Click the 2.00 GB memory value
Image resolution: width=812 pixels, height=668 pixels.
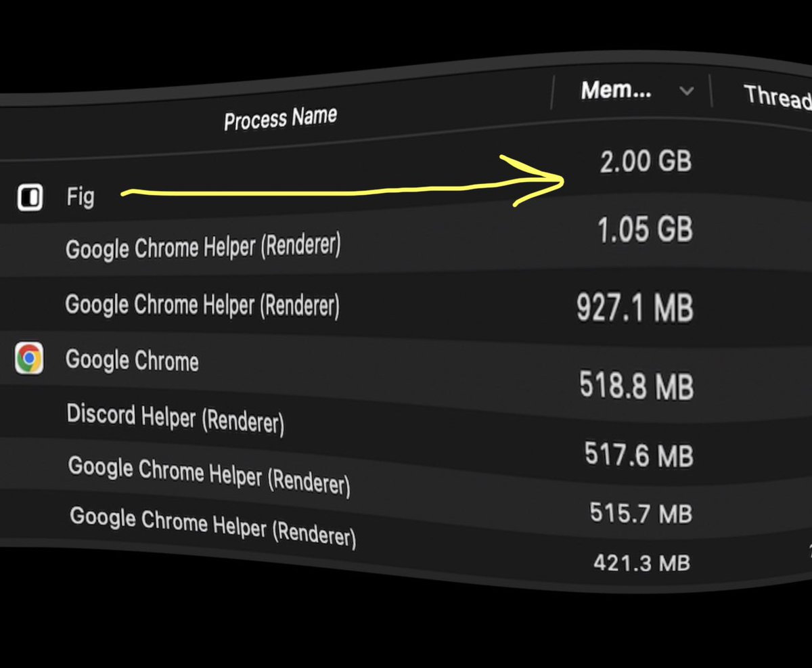pyautogui.click(x=646, y=162)
